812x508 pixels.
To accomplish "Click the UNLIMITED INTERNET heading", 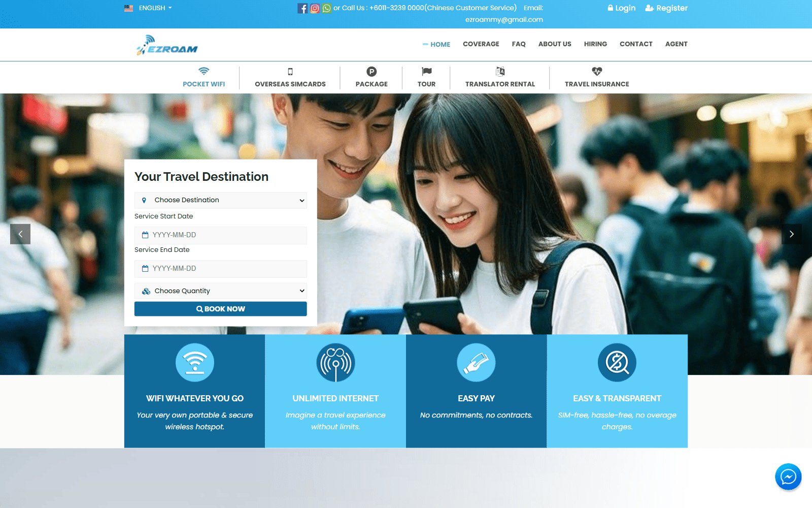I will pyautogui.click(x=335, y=398).
